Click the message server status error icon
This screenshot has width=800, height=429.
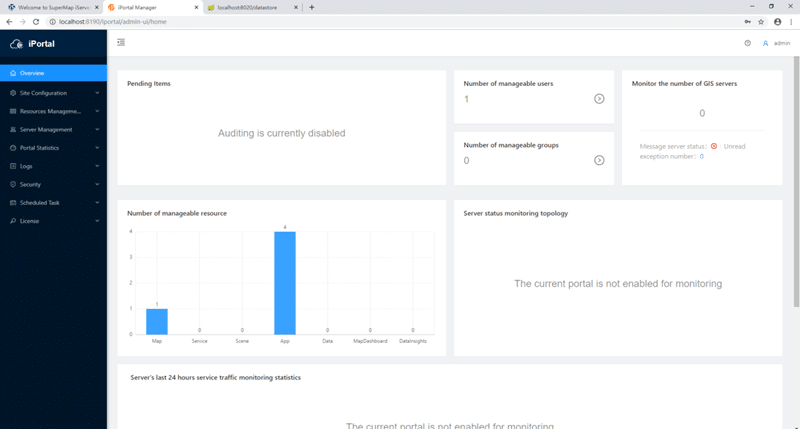pyautogui.click(x=714, y=146)
